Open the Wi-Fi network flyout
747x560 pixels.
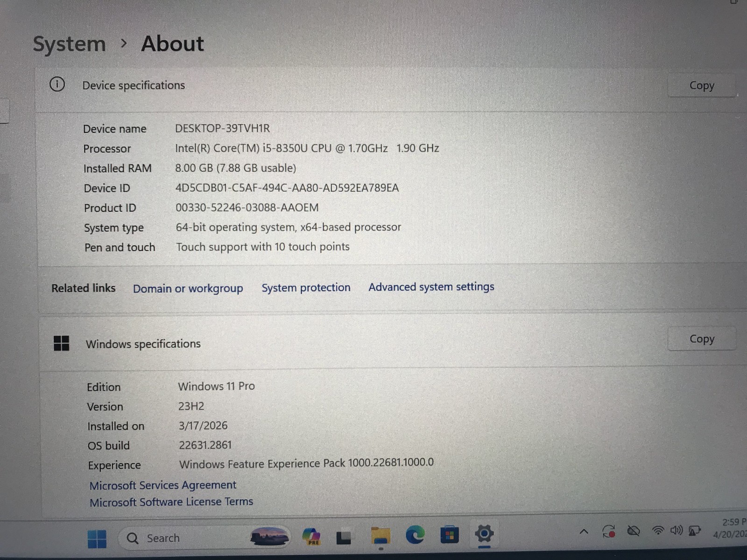click(658, 530)
